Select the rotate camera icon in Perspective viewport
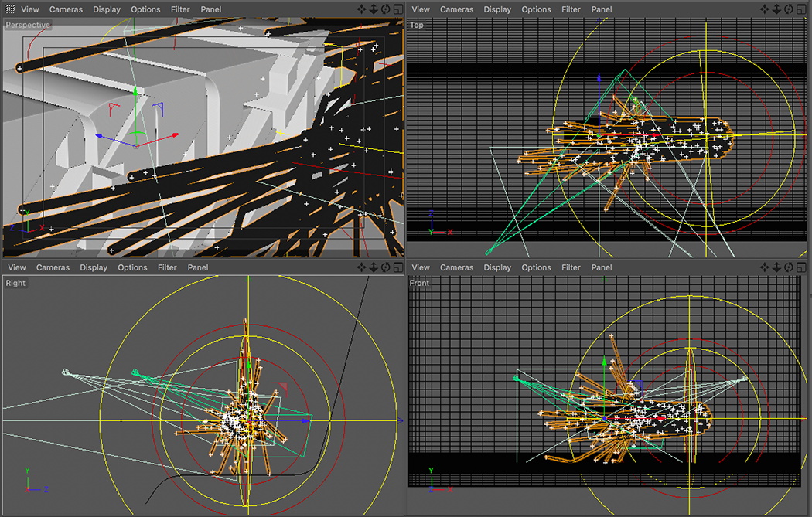812x517 pixels. [386, 9]
